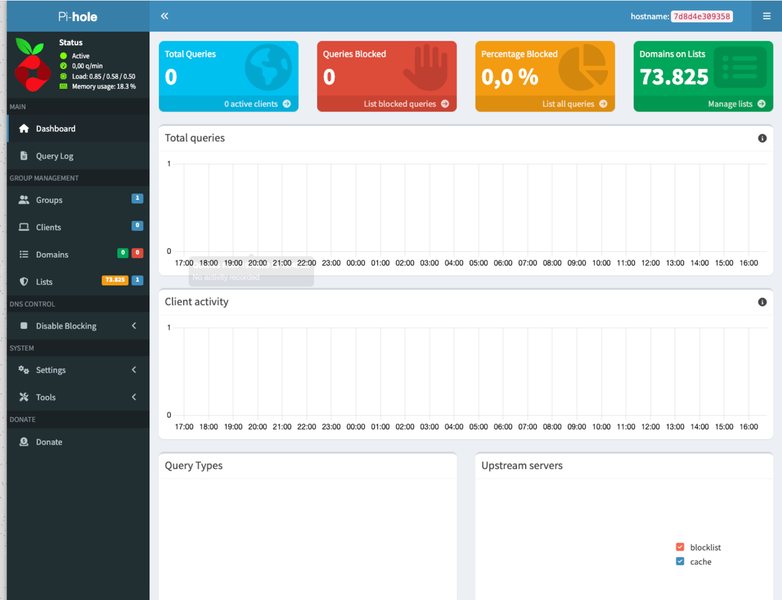Click the pie chart icon in Percentage Blocked
This screenshot has width=782, height=600.
coord(583,68)
